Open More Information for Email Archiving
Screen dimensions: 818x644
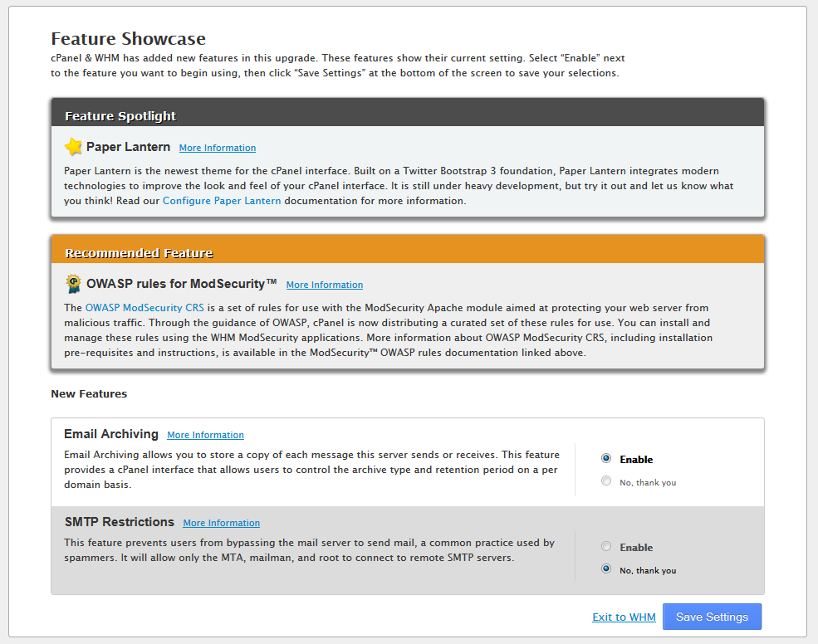pyautogui.click(x=206, y=435)
